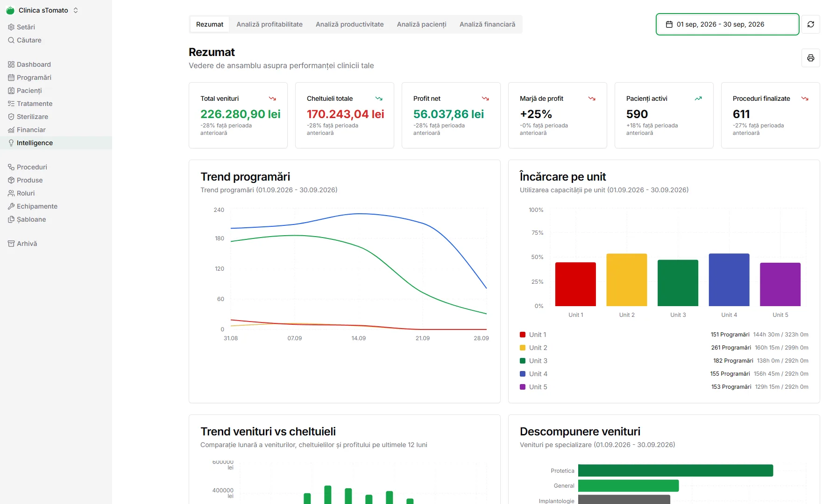Viewport: 836px width, 504px height.
Task: Click the Unit 2 yellow legend swatch
Action: coord(523,348)
